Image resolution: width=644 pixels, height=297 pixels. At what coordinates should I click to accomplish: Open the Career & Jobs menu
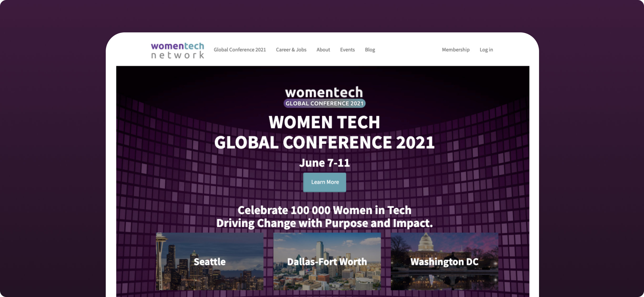tap(291, 50)
